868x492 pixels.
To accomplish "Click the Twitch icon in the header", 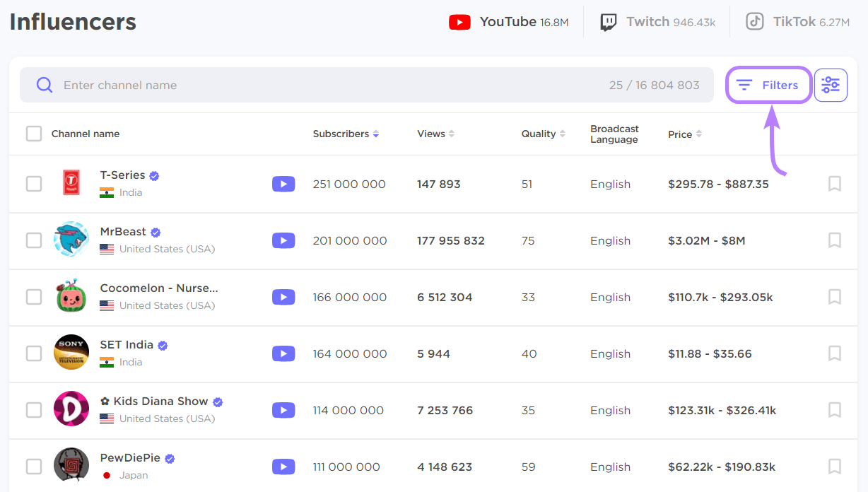I will click(x=609, y=21).
